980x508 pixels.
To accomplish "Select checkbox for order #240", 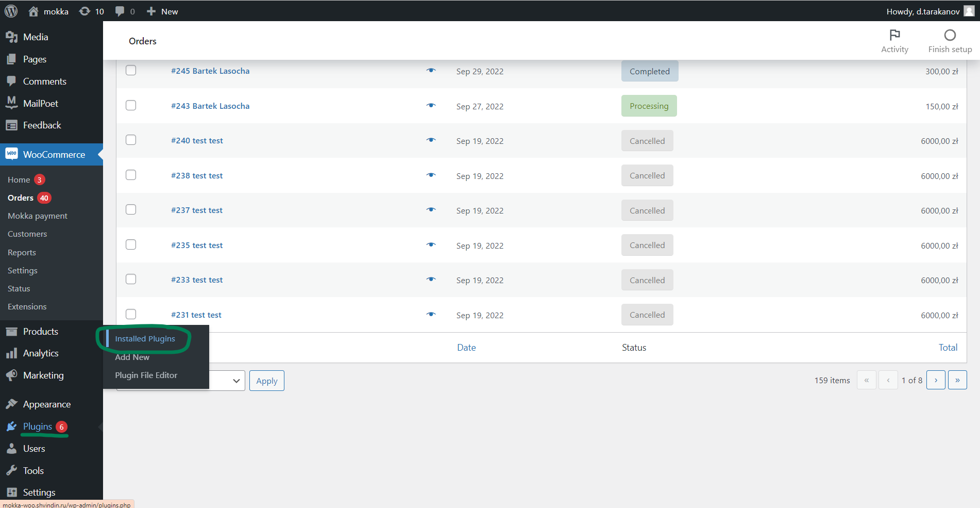I will [x=131, y=140].
